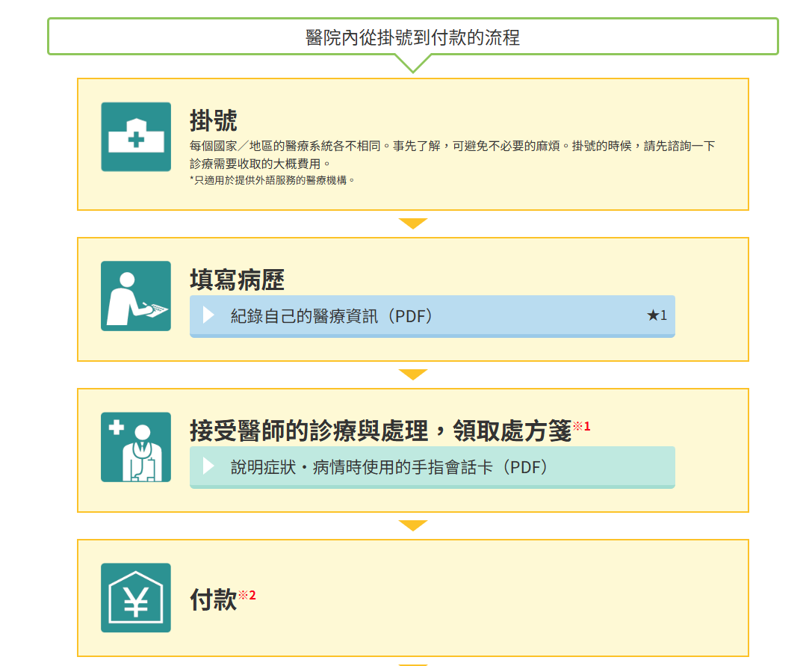Click the doctor with stethoscope icon
The width and height of the screenshot is (812, 666).
point(136,447)
